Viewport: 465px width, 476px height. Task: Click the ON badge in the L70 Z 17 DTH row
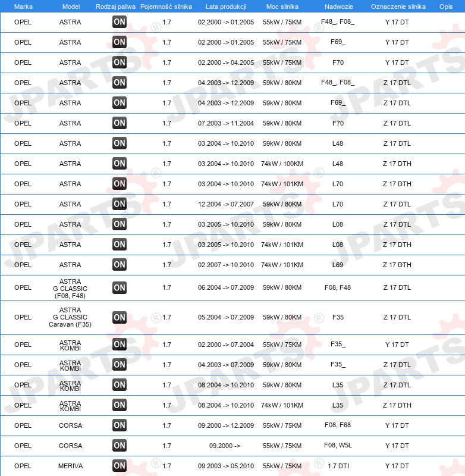pos(119,184)
